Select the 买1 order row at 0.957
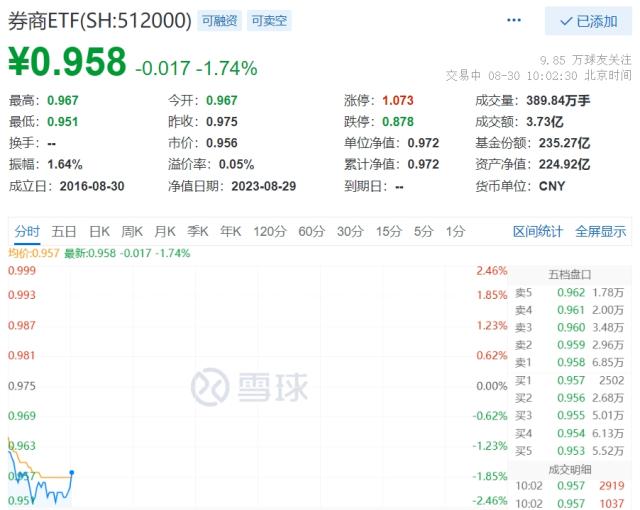This screenshot has width=640, height=510. tap(569, 380)
